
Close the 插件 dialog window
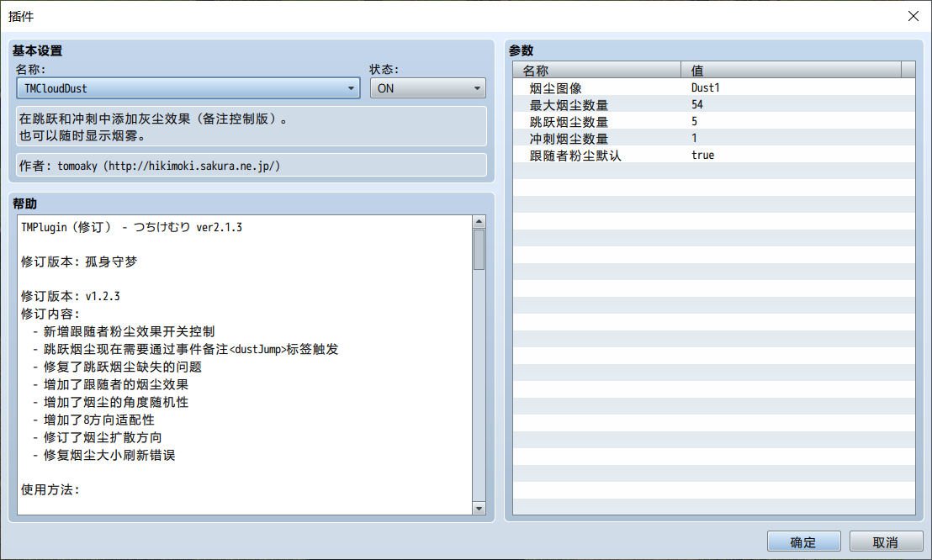[913, 16]
